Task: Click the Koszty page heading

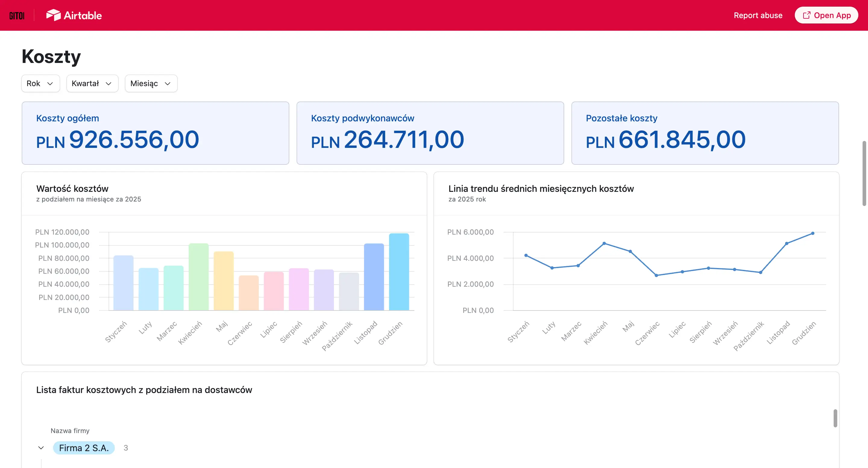Action: coord(51,56)
